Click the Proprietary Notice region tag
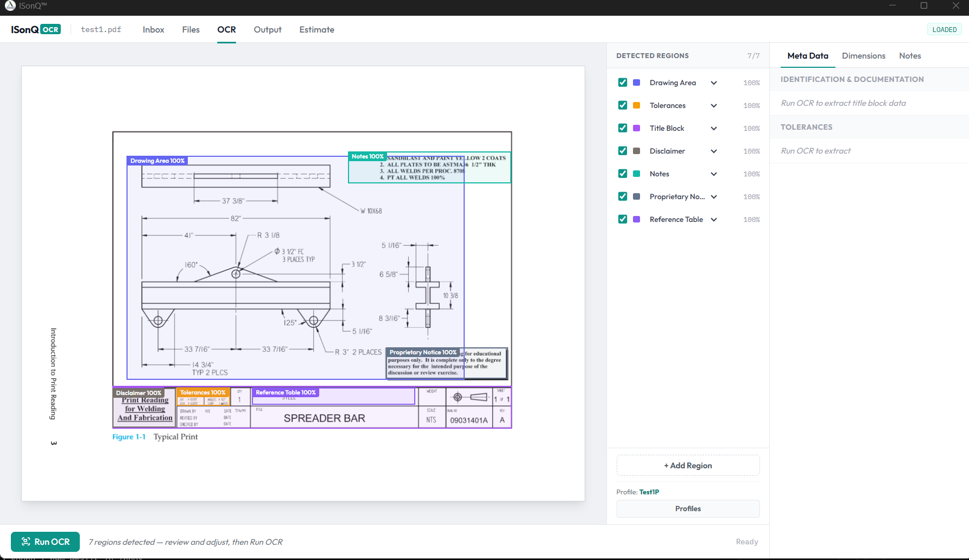 [423, 352]
